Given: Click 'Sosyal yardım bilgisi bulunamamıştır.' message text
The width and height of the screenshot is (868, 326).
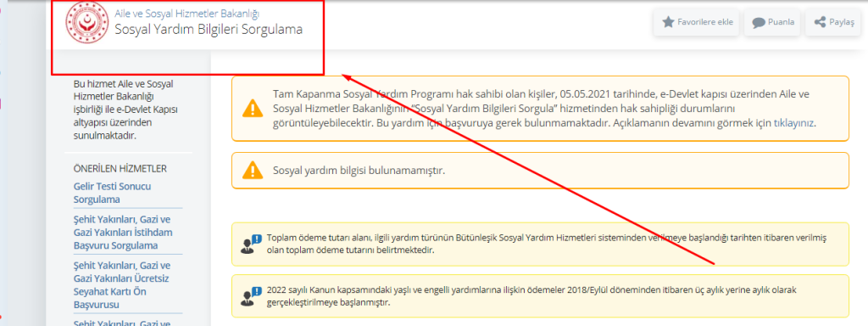Looking at the screenshot, I should [x=359, y=170].
